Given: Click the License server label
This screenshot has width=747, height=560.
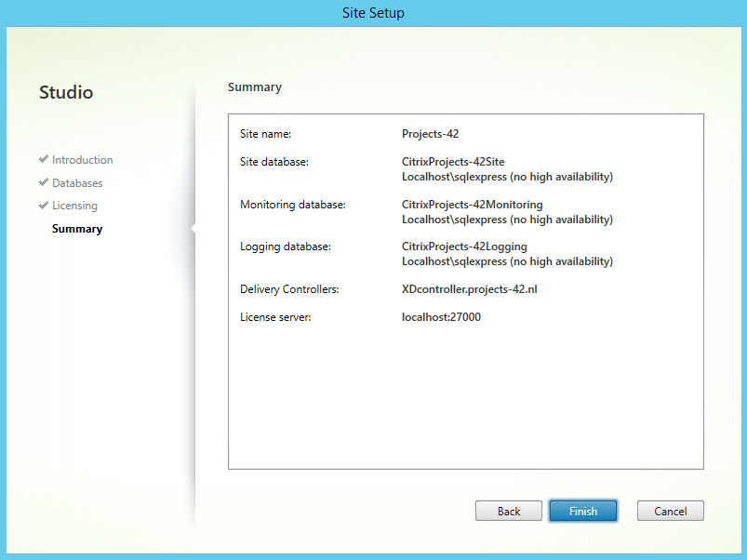Looking at the screenshot, I should [x=275, y=316].
